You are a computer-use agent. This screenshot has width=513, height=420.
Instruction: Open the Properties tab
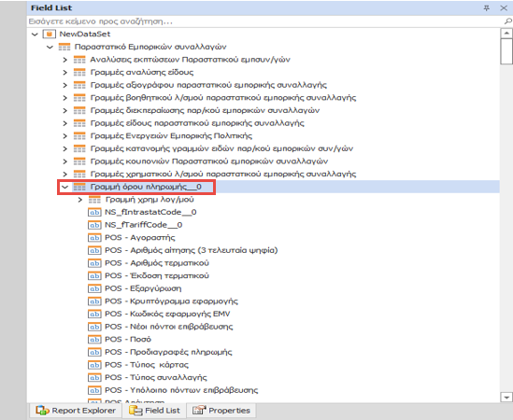click(221, 411)
